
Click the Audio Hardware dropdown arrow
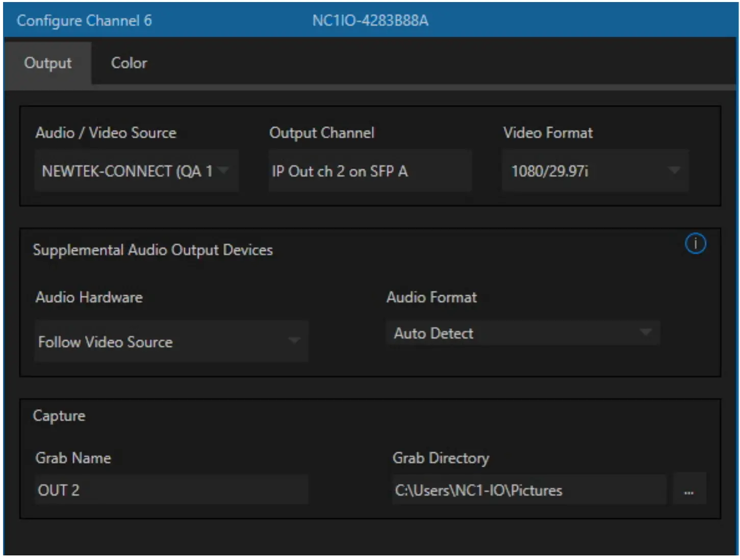pyautogui.click(x=295, y=341)
